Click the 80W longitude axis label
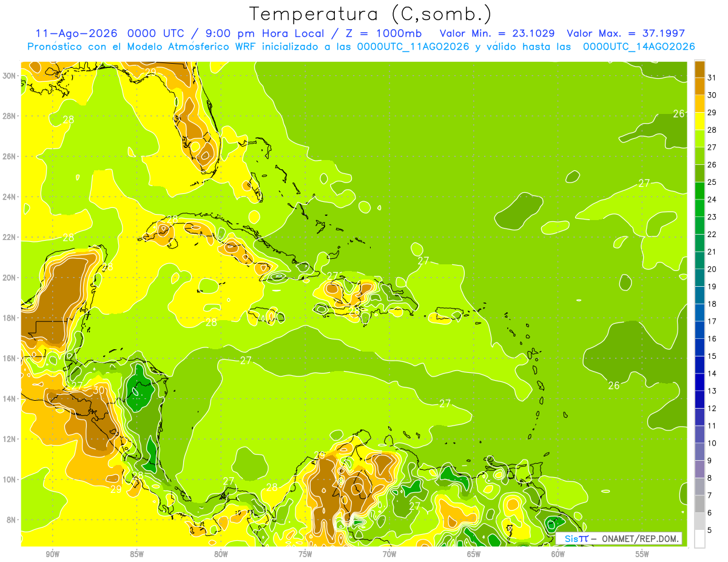The height and width of the screenshot is (562, 728). [221, 554]
